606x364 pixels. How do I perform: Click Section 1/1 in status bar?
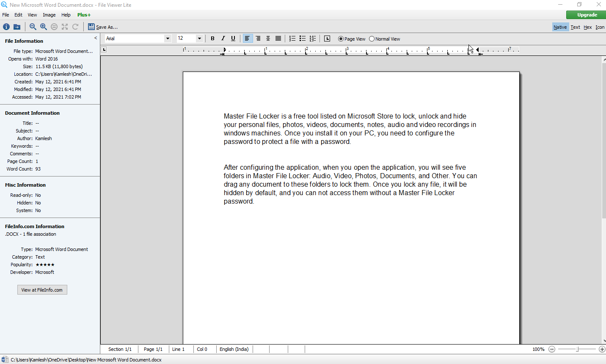[x=120, y=349]
